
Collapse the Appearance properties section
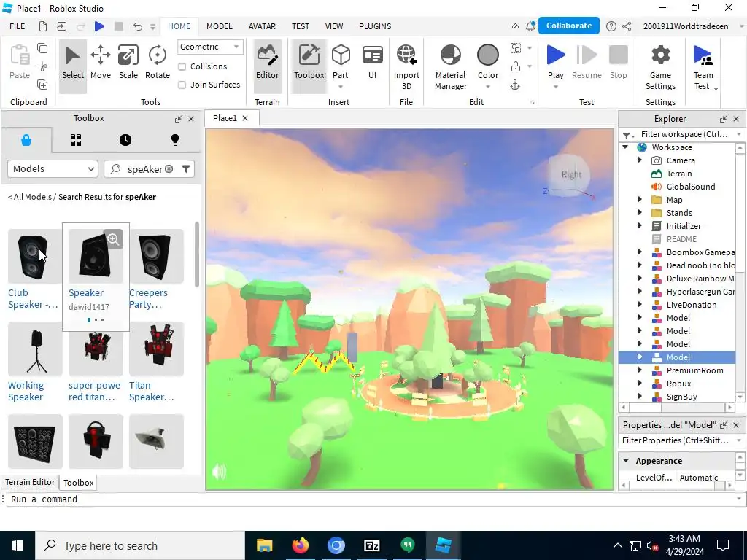pos(626,461)
